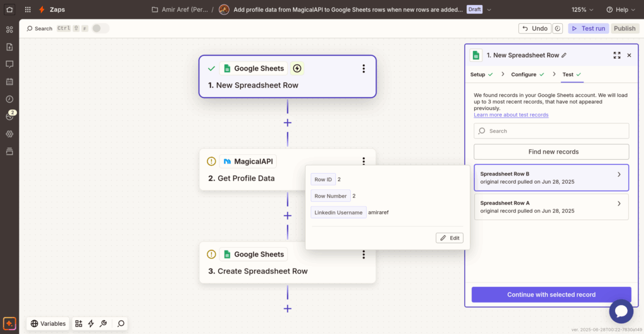Screen dimensions: 644x334
Task: Open the four-shapes apps sidebar icon
Action: [x=9, y=30]
